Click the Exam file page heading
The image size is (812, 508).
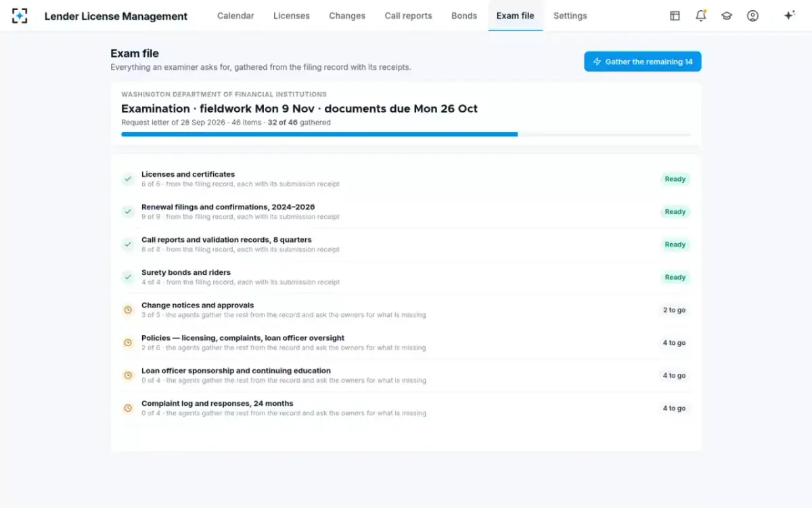pyautogui.click(x=135, y=54)
